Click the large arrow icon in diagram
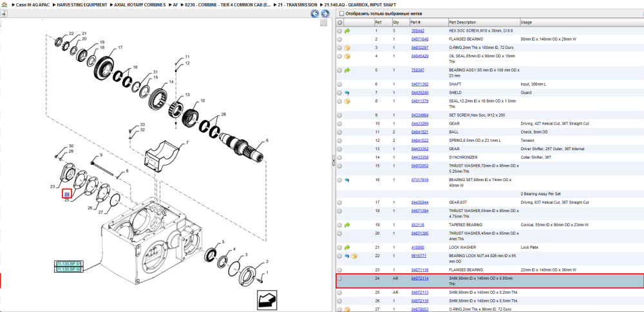The image size is (644, 312). (268, 299)
